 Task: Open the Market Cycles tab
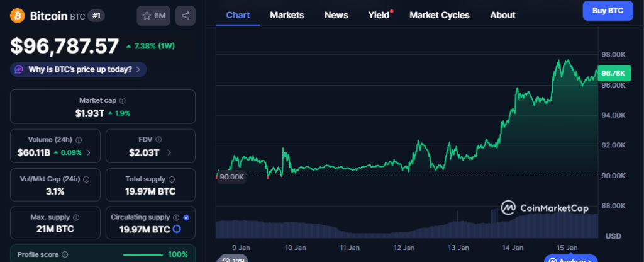point(439,15)
